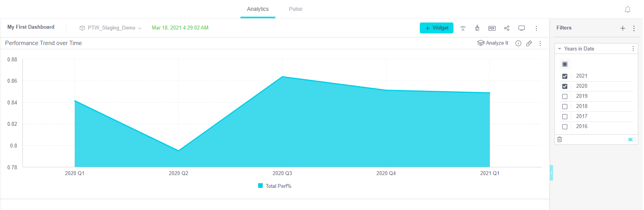
Task: Click the Analyze It button
Action: coord(493,43)
